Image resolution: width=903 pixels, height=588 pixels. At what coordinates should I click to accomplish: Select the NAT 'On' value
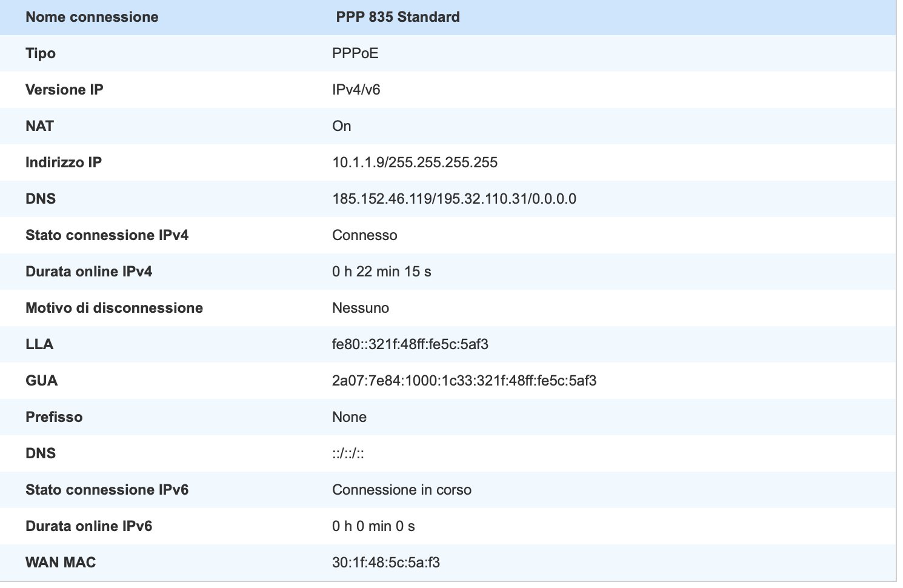pos(341,126)
